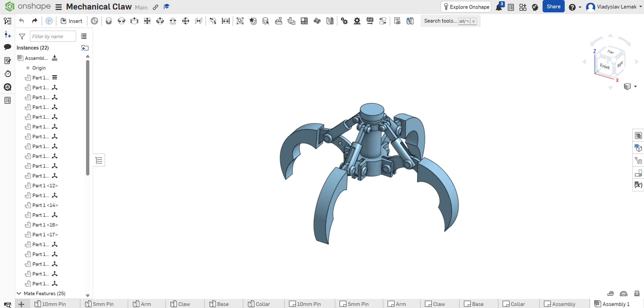Open the view cube display dropdown arrow
This screenshot has width=644, height=308.
tap(635, 86)
